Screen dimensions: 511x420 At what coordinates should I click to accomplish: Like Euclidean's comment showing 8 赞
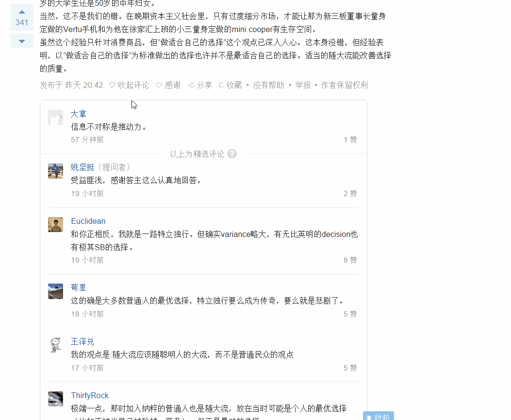[x=350, y=260]
